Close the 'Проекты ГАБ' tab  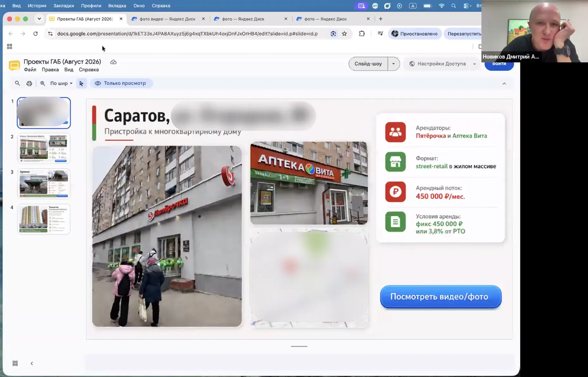(x=121, y=19)
